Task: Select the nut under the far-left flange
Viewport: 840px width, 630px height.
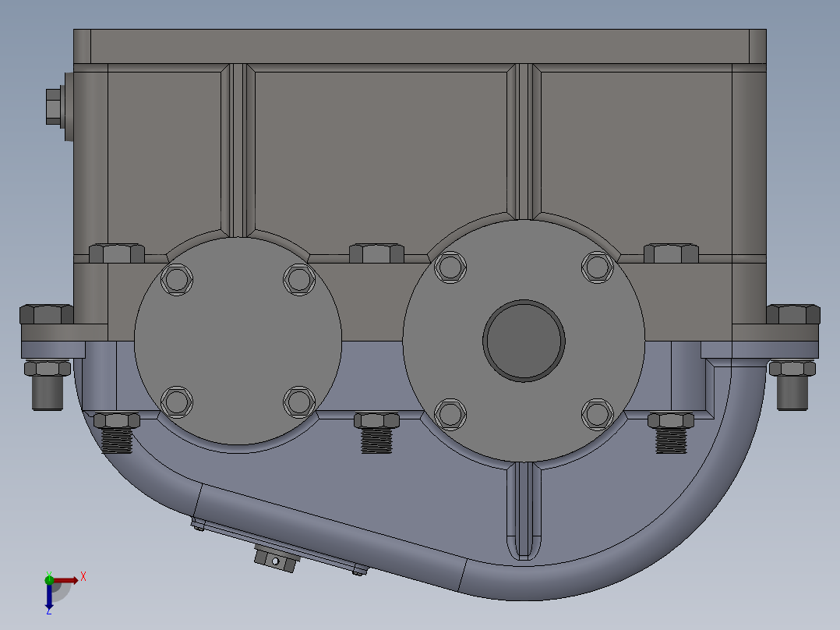Action: (x=47, y=369)
